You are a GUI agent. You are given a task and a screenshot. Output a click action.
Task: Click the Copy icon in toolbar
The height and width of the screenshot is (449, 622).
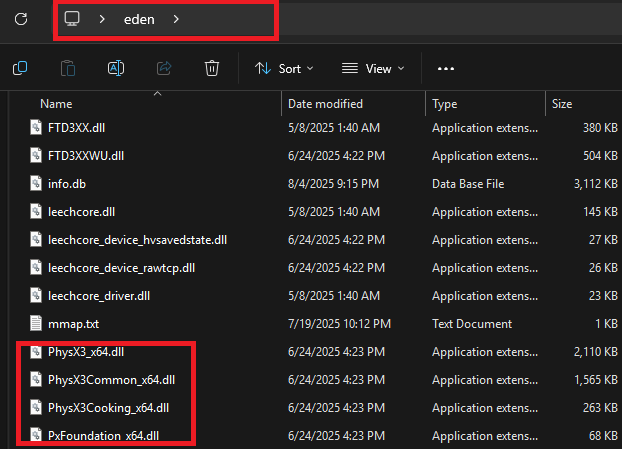[20, 68]
